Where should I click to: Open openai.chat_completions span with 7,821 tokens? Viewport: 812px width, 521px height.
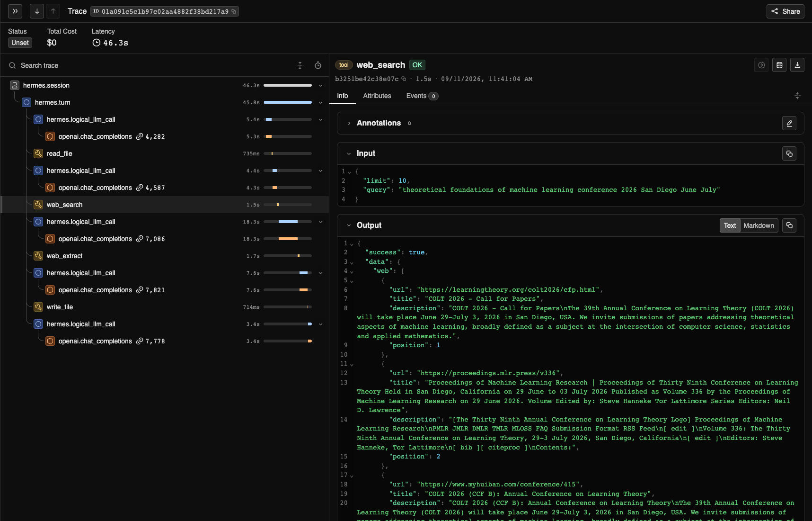click(x=165, y=290)
